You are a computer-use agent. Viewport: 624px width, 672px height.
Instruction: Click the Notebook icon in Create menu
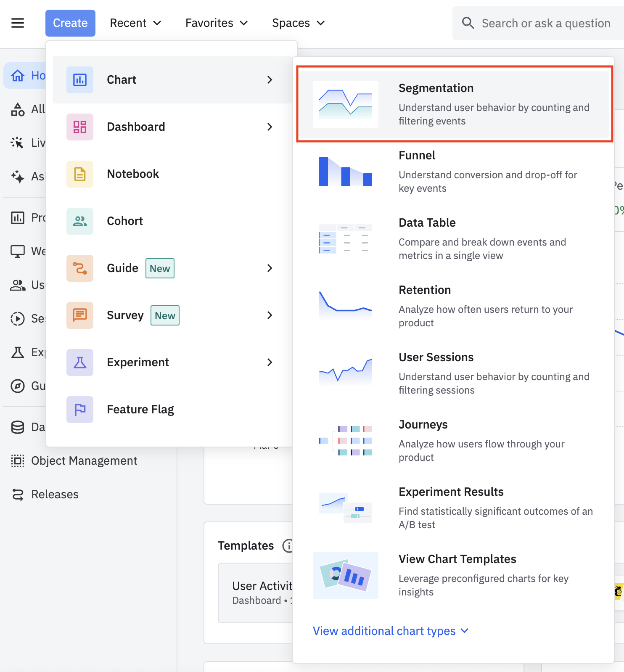click(x=80, y=174)
